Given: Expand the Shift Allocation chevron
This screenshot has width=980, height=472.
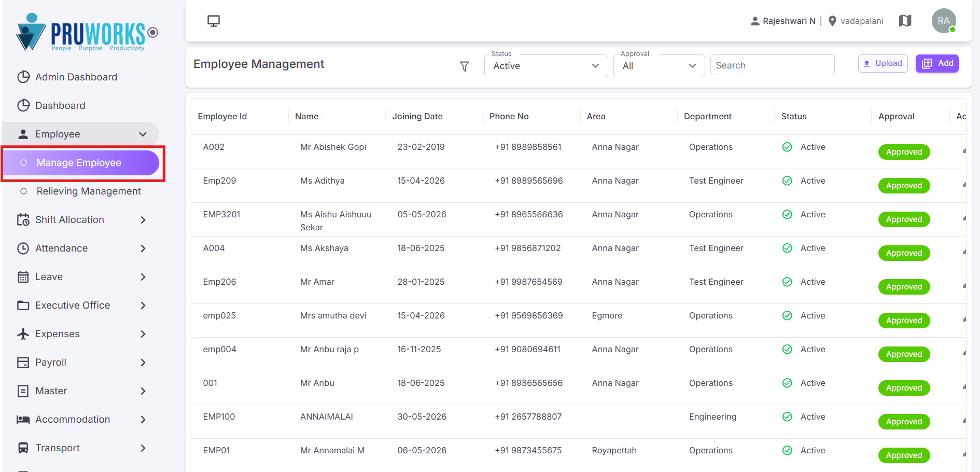Looking at the screenshot, I should [x=143, y=220].
